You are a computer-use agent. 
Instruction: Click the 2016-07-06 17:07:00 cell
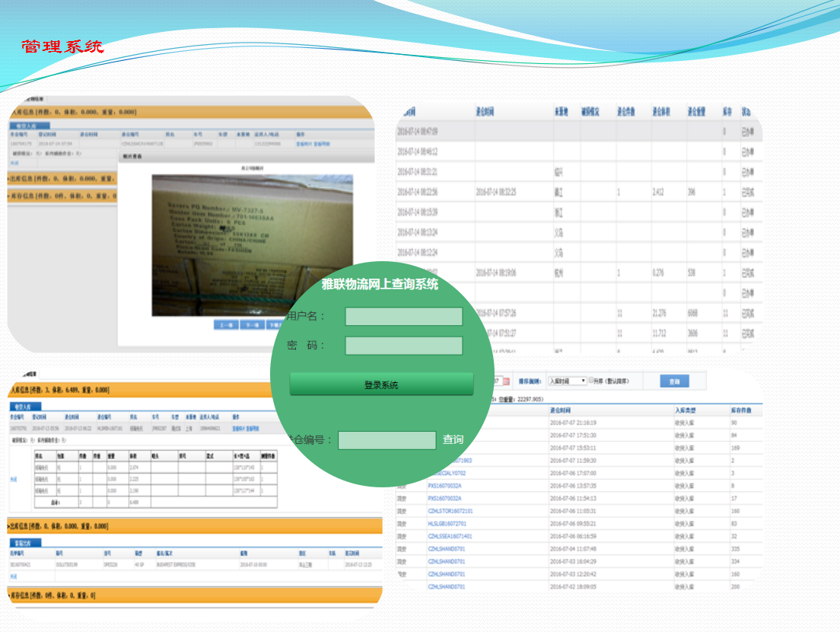pyautogui.click(x=573, y=474)
